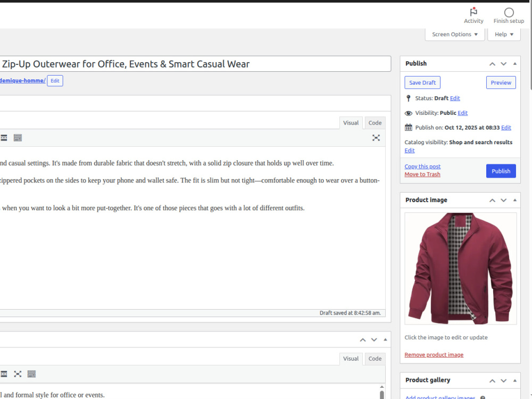Screen dimensions: 532x399
Task: Edit the Public visibility setting
Action: click(462, 113)
